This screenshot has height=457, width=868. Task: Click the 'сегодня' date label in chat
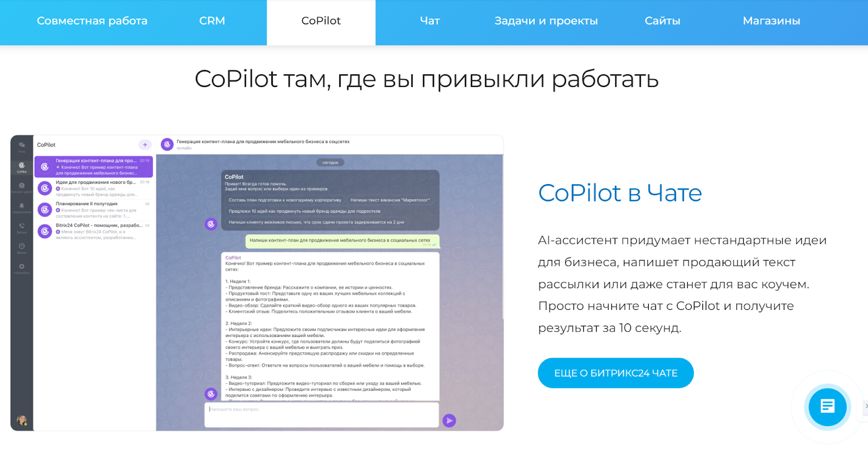pyautogui.click(x=330, y=162)
